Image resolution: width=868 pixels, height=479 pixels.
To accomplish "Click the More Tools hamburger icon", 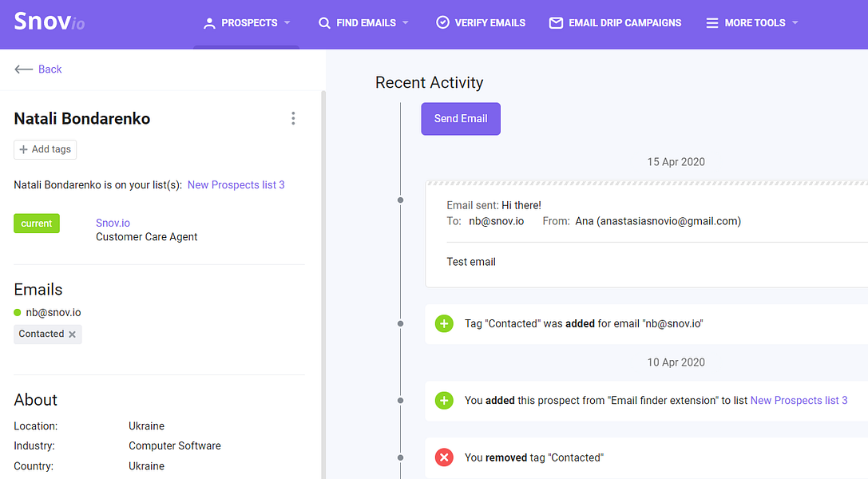I will pyautogui.click(x=712, y=23).
